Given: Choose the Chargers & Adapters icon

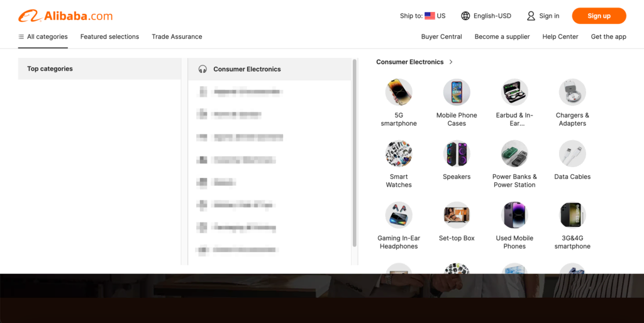Looking at the screenshot, I should (x=572, y=92).
